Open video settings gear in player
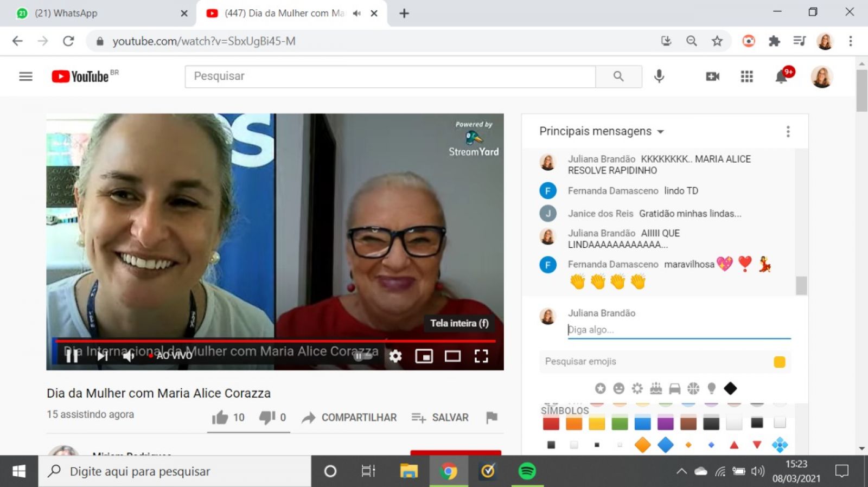 [395, 356]
